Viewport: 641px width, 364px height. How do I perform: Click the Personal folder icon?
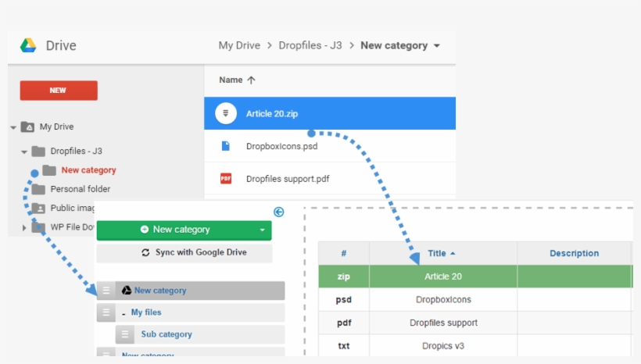point(38,189)
